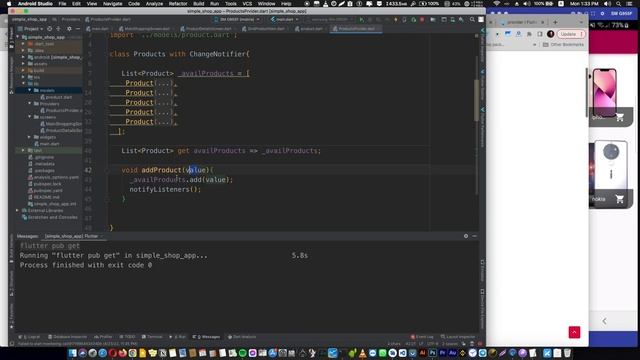This screenshot has height=360, width=640.
Task: Switch to ProductsProvider.dart editor tab
Action: pyautogui.click(x=356, y=29)
